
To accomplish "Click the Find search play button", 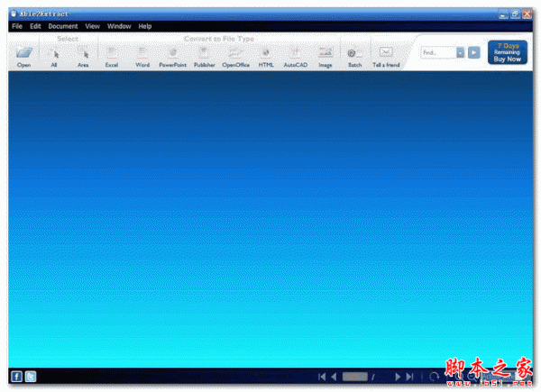I will point(473,52).
